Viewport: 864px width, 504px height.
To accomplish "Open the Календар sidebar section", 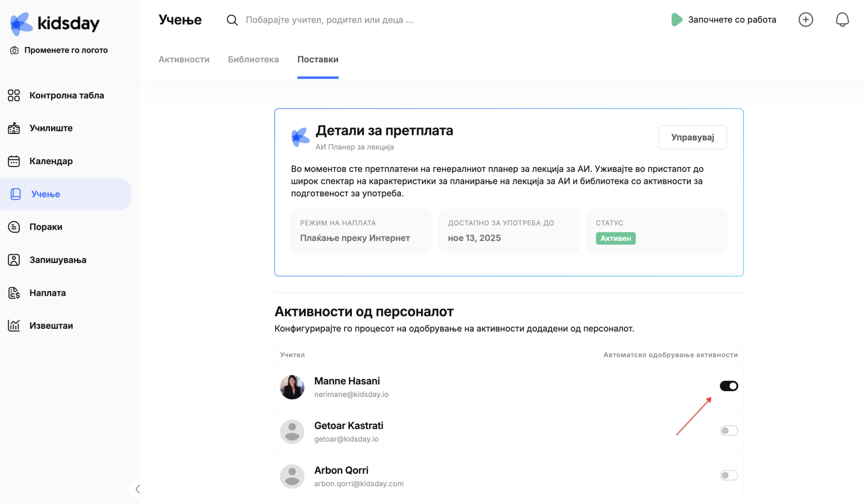I will (x=51, y=161).
